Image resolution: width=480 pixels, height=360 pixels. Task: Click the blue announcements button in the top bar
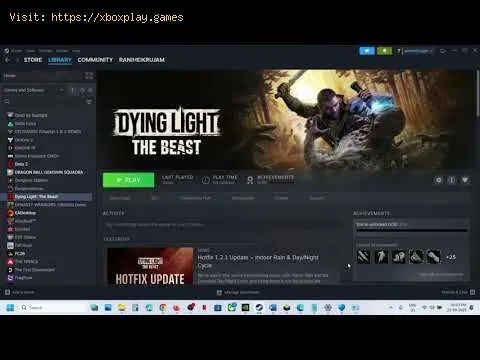tap(367, 51)
